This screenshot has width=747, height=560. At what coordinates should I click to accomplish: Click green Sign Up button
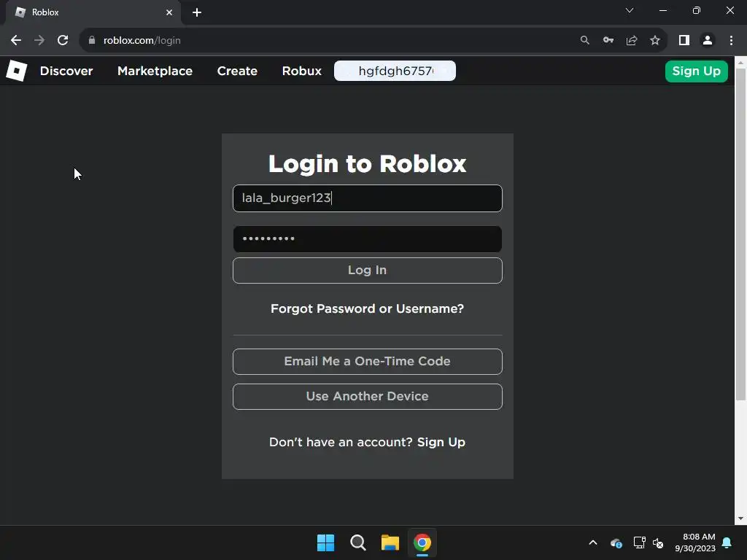click(697, 71)
